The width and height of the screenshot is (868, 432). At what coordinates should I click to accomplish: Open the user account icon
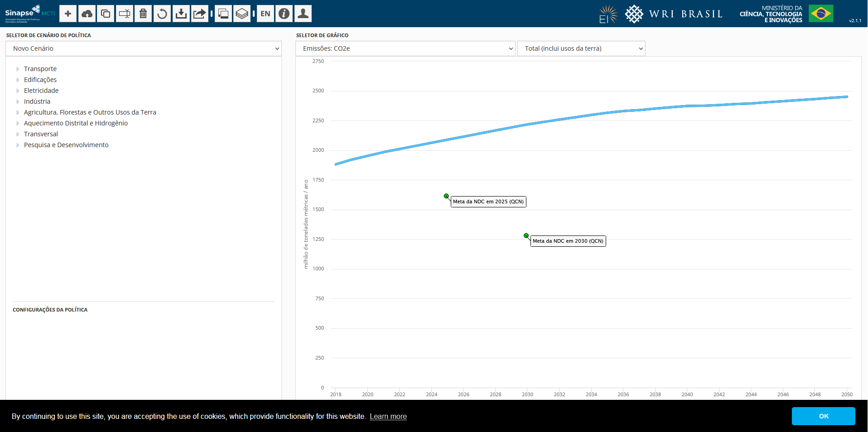click(x=303, y=14)
